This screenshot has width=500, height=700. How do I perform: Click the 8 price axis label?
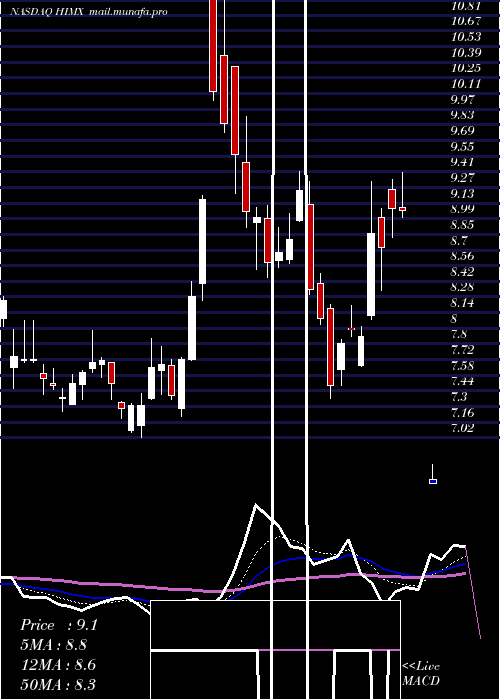[x=454, y=319]
